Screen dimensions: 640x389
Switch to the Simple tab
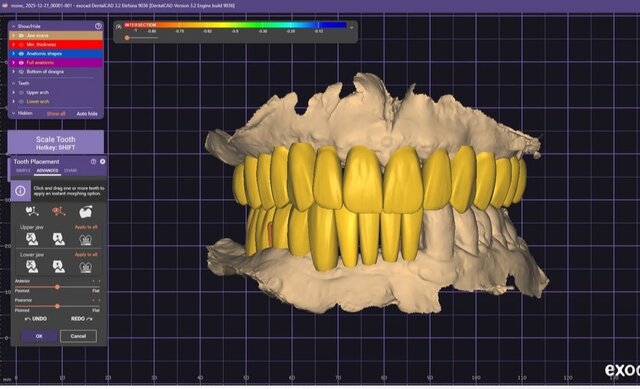click(23, 171)
